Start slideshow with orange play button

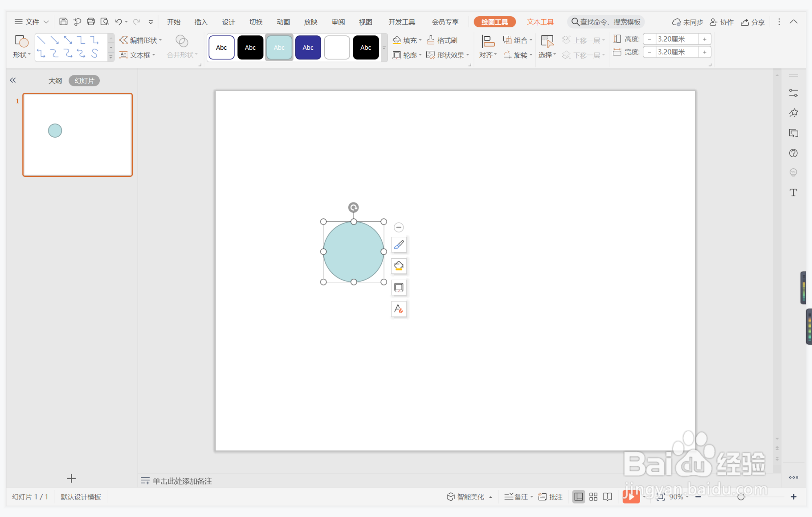tap(630, 496)
